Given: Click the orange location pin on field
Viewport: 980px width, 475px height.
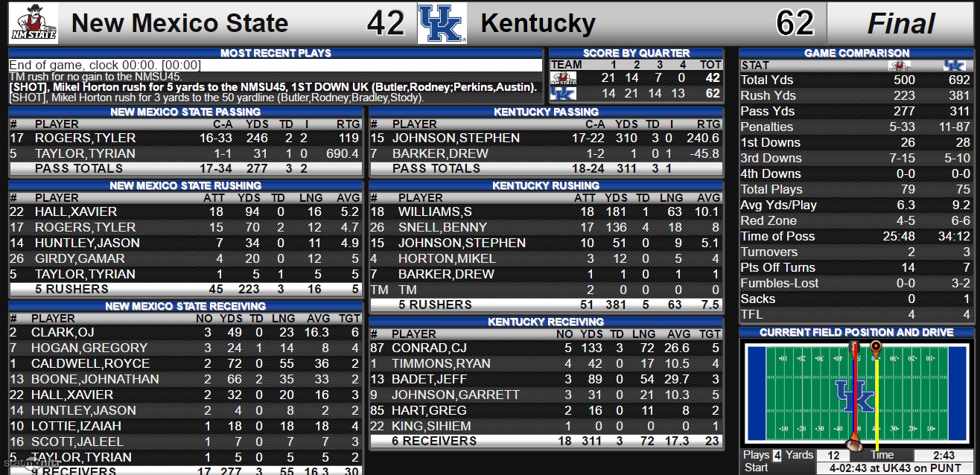Looking at the screenshot, I should coord(876,348).
